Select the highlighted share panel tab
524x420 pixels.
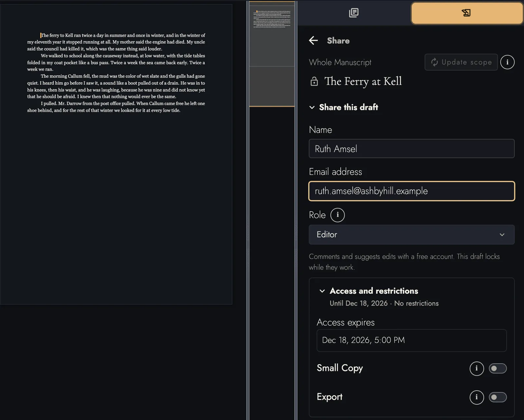[467, 13]
